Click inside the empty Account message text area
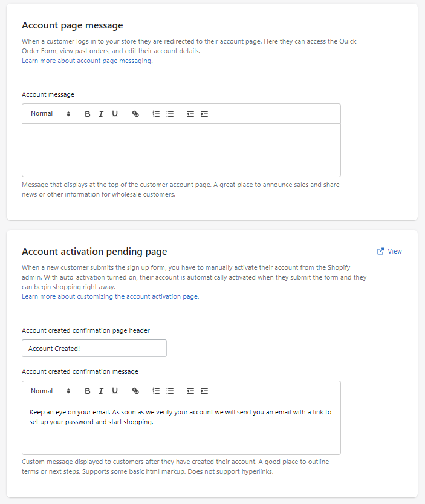The height and width of the screenshot is (504, 425). click(181, 150)
